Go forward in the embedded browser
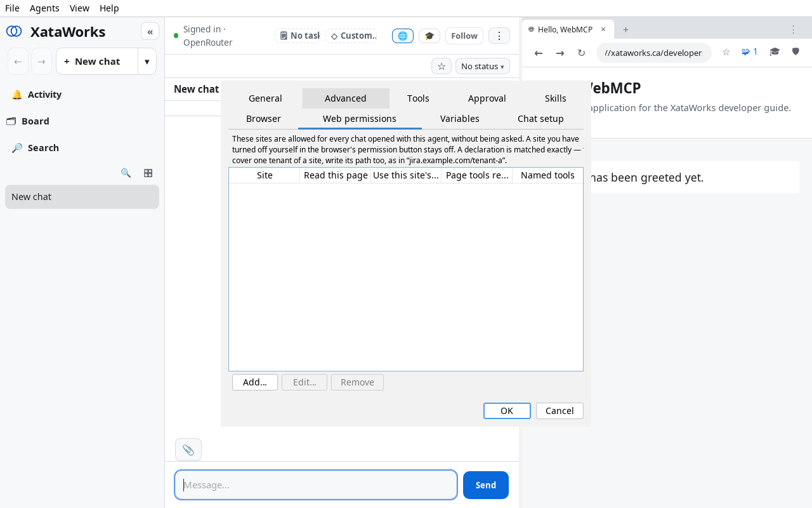Viewport: 812px width, 508px height. click(x=560, y=53)
